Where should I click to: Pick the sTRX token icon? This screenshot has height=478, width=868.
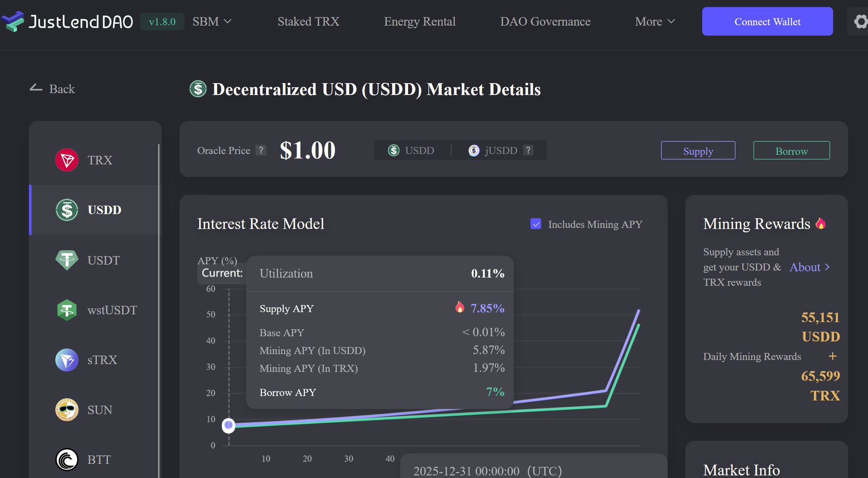[67, 360]
